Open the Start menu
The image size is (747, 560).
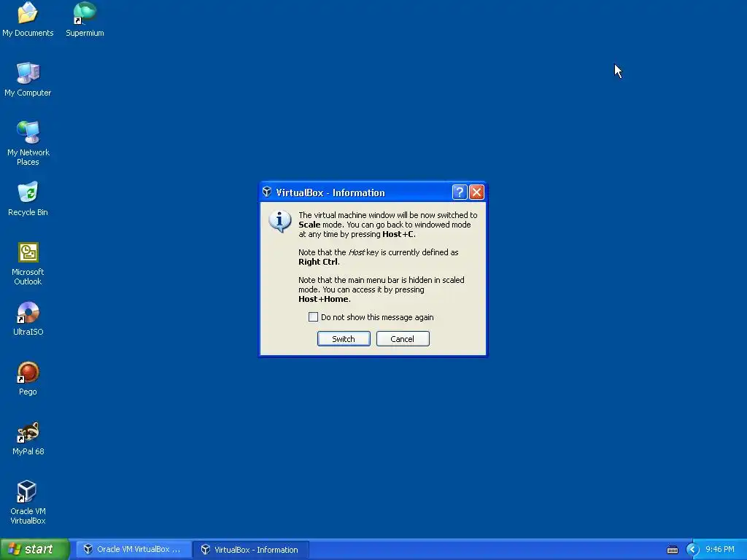tap(34, 549)
